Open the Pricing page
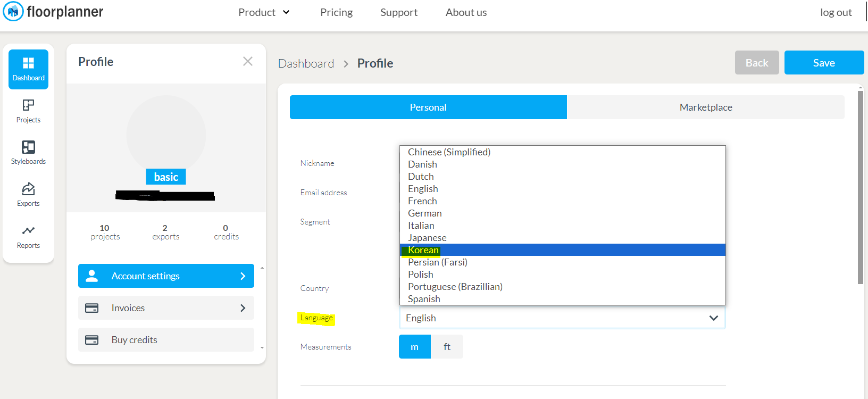The width and height of the screenshot is (868, 399). 337,12
